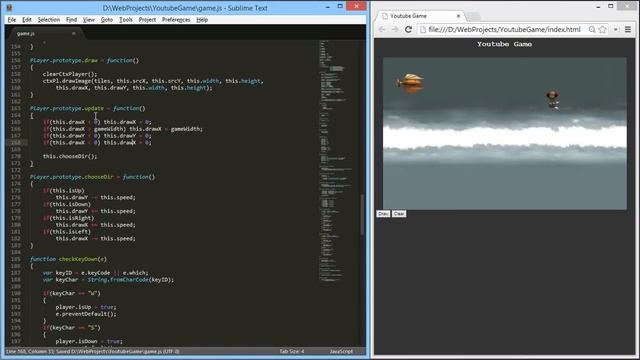Click line number 168 in the gutter
640x360 pixels.
tap(16, 142)
